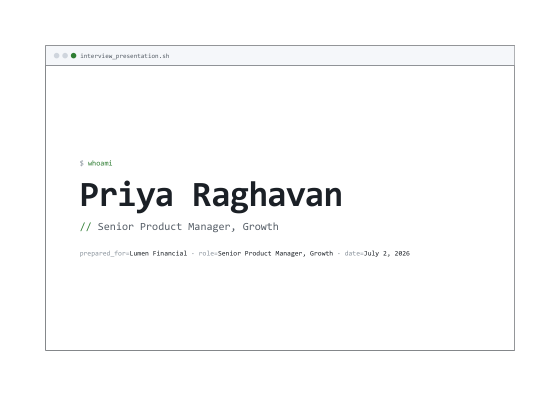560x396 pixels.
Task: Click the role value 'Senior Product Manager, Growth'
Action: point(275,254)
